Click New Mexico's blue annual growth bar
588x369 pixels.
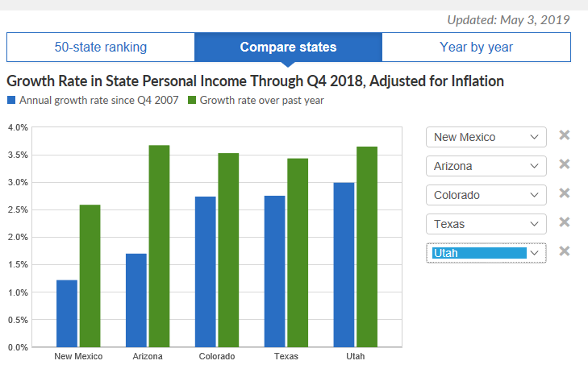(x=67, y=313)
